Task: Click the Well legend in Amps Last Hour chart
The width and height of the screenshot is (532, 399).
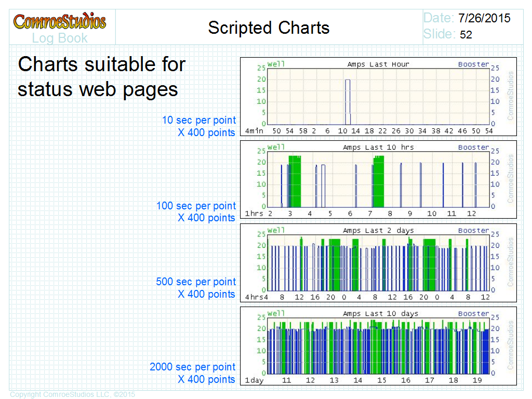Action: 276,64
